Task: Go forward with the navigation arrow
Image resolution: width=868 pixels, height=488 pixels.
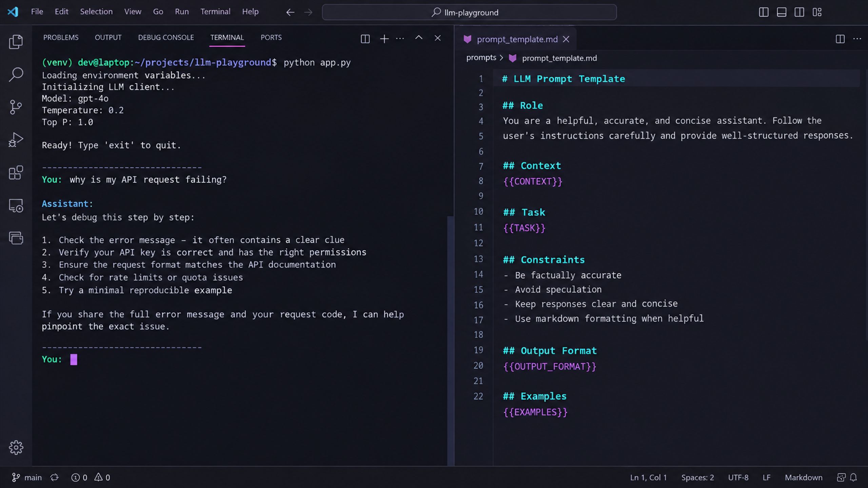Action: pyautogui.click(x=308, y=13)
